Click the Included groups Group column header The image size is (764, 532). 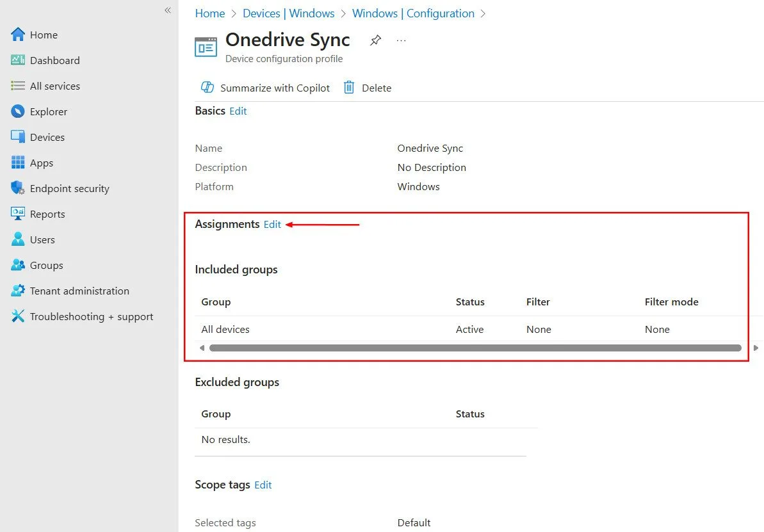(x=216, y=302)
